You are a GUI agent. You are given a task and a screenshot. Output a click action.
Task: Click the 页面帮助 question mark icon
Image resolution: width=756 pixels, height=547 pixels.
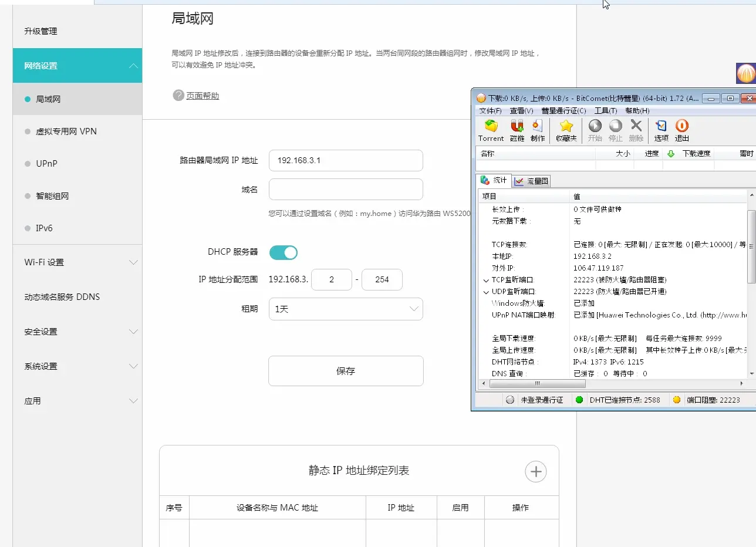click(x=178, y=95)
